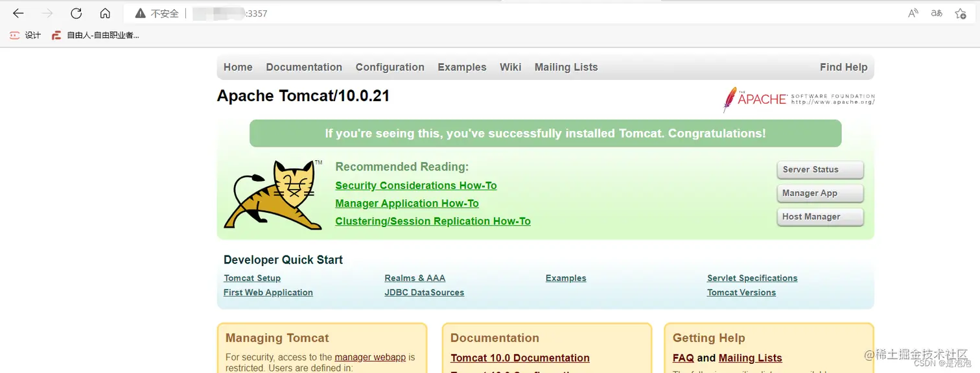This screenshot has height=373, width=980.
Task: Click the Server Status button
Action: [x=821, y=170]
